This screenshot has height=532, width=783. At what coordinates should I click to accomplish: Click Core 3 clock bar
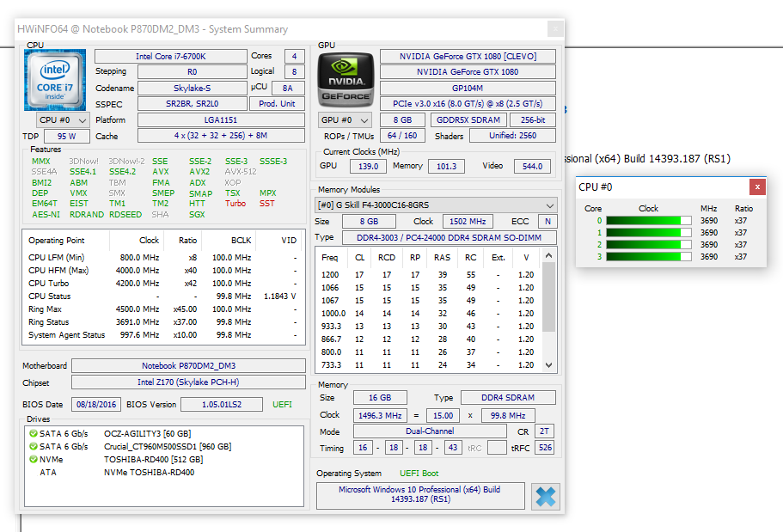[x=649, y=257]
